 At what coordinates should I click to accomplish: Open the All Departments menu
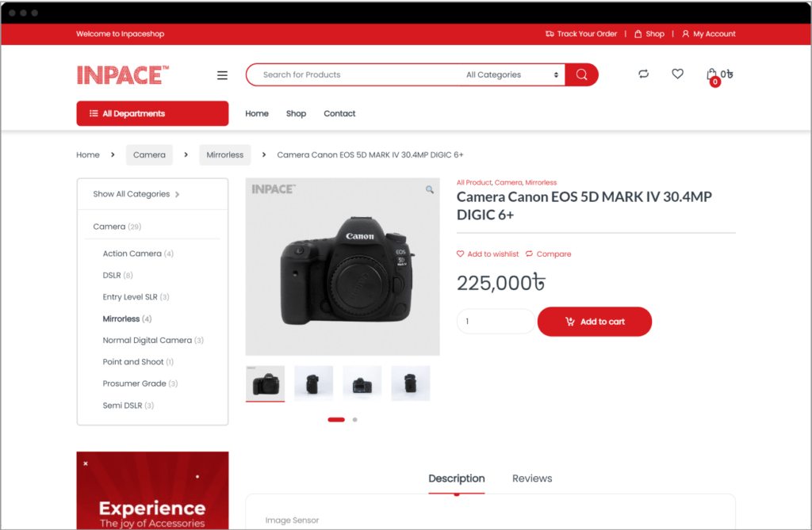click(152, 113)
